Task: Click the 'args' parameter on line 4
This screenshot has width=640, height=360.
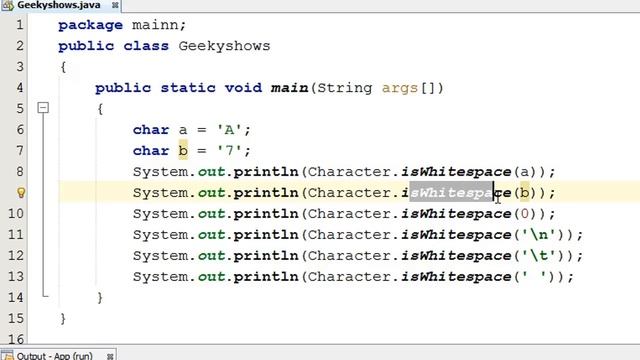Action: 400,89
